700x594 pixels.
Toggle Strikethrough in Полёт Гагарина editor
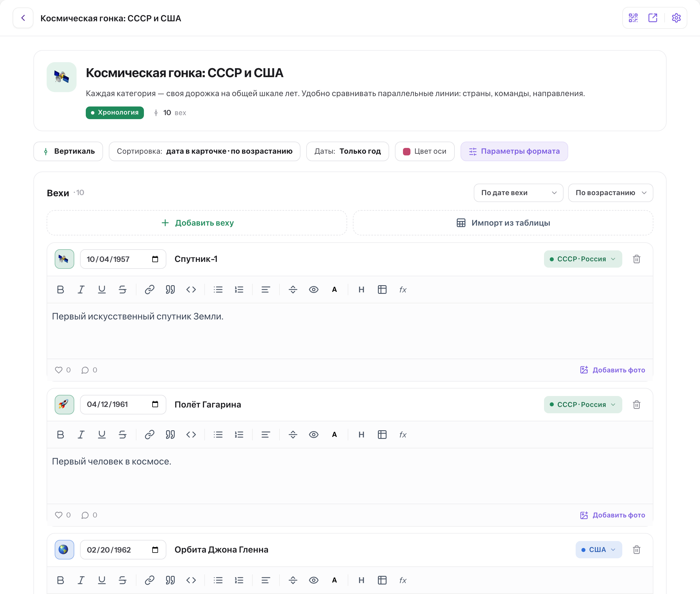tap(123, 435)
